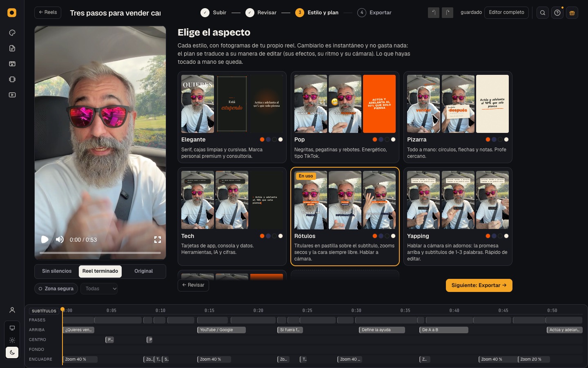The width and height of the screenshot is (588, 368).
Task: Pick the navy color dot on Yapping
Action: point(494,236)
